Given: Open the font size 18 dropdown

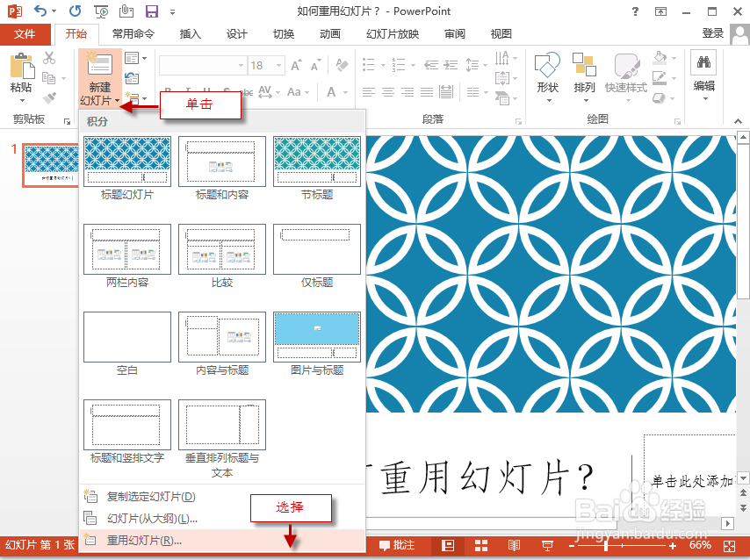Looking at the screenshot, I should coord(278,66).
